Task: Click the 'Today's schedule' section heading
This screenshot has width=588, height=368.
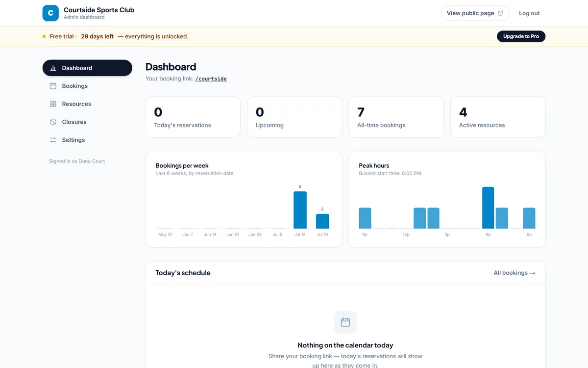Action: click(x=183, y=273)
